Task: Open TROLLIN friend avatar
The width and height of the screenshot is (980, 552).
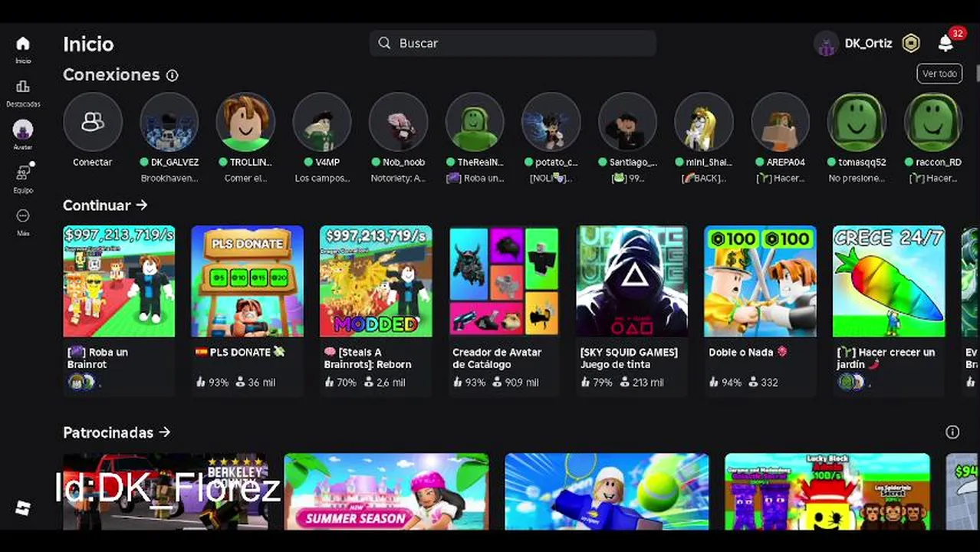Action: (x=245, y=122)
